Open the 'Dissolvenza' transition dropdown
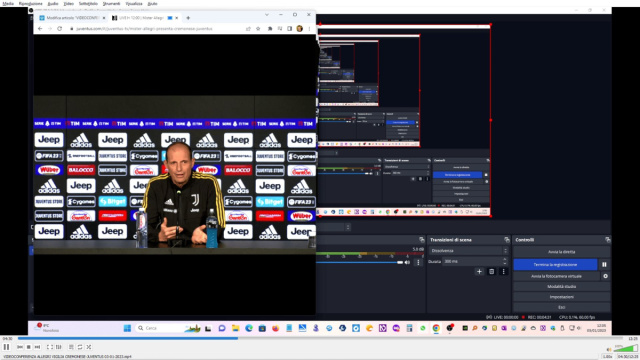This screenshot has width=640, height=360. tap(468, 251)
